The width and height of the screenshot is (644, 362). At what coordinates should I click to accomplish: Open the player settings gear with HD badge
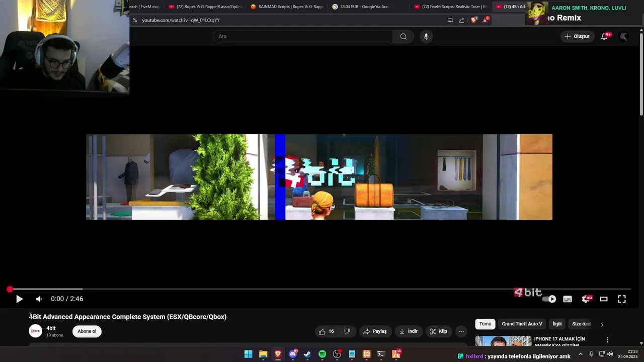[x=586, y=299]
